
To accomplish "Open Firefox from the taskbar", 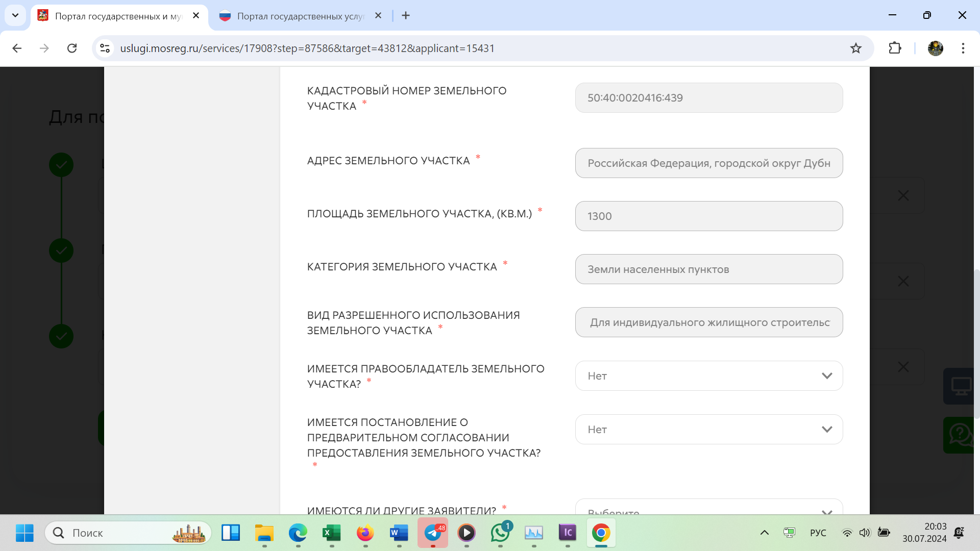I will pos(365,533).
